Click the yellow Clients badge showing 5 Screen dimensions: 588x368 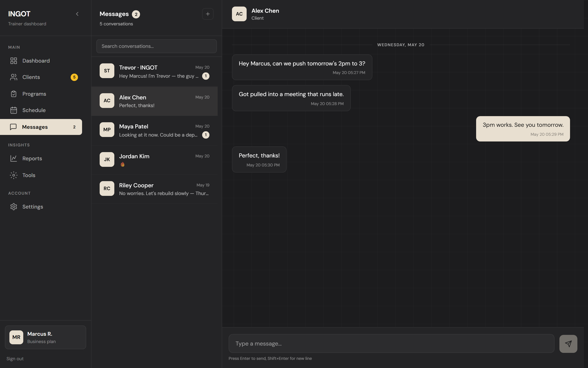point(74,77)
